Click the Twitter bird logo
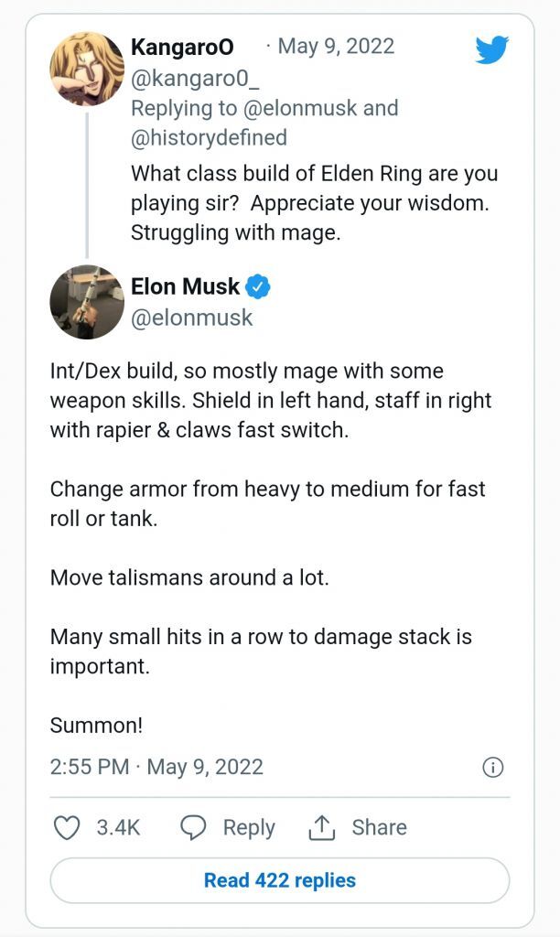560x937 pixels. click(491, 49)
